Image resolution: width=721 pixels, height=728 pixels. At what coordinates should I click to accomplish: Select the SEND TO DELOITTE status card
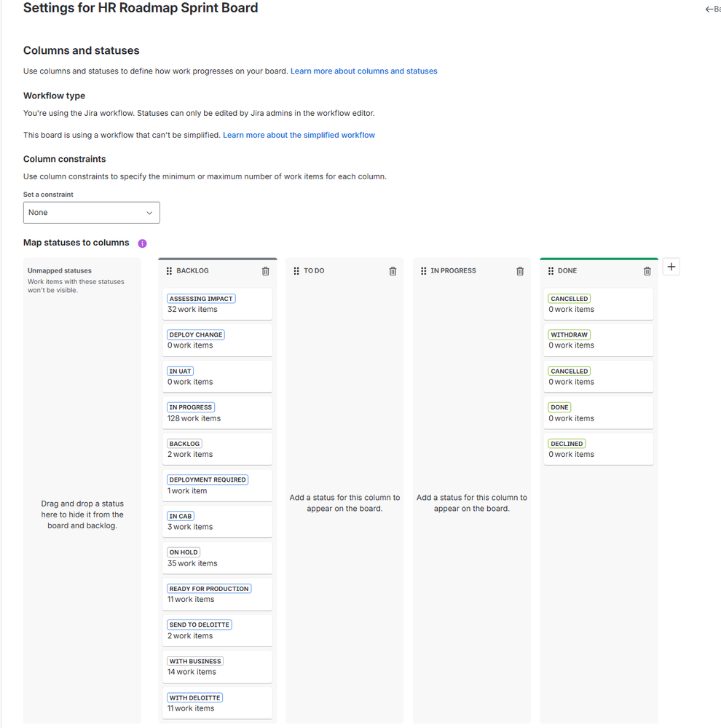[x=217, y=630]
